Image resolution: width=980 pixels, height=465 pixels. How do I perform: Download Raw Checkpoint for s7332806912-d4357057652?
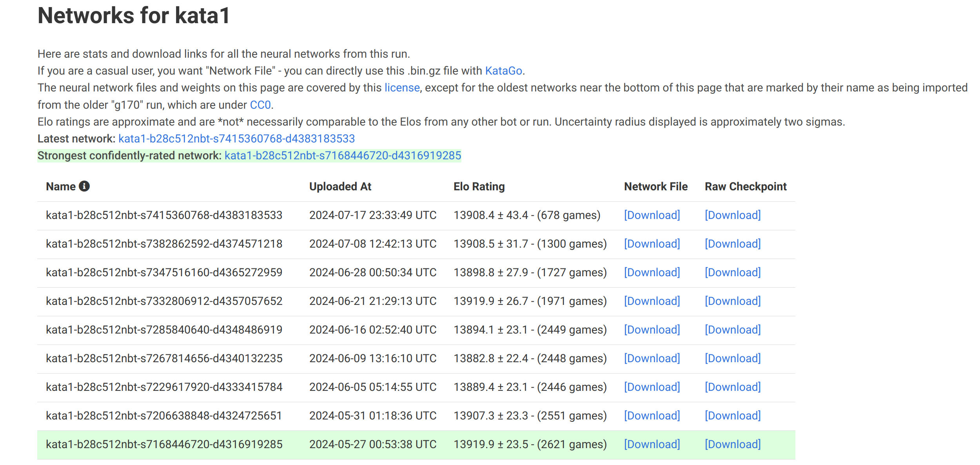[733, 301]
